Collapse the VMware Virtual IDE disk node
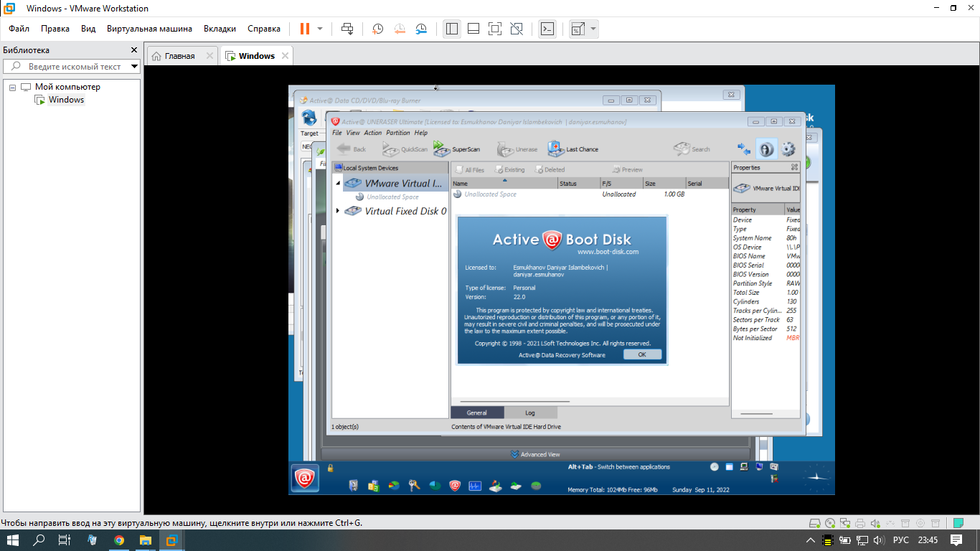 [x=338, y=183]
